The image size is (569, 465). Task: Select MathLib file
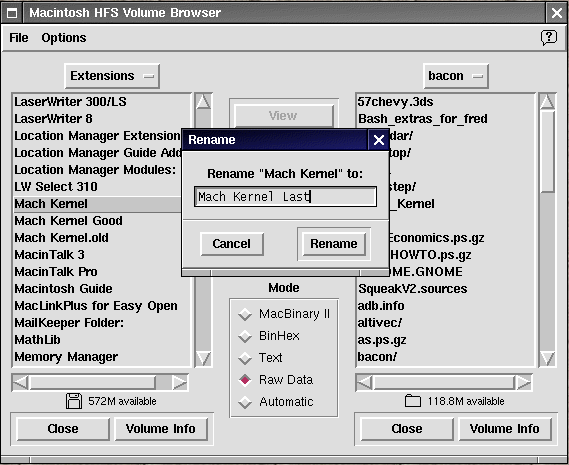(x=102, y=340)
